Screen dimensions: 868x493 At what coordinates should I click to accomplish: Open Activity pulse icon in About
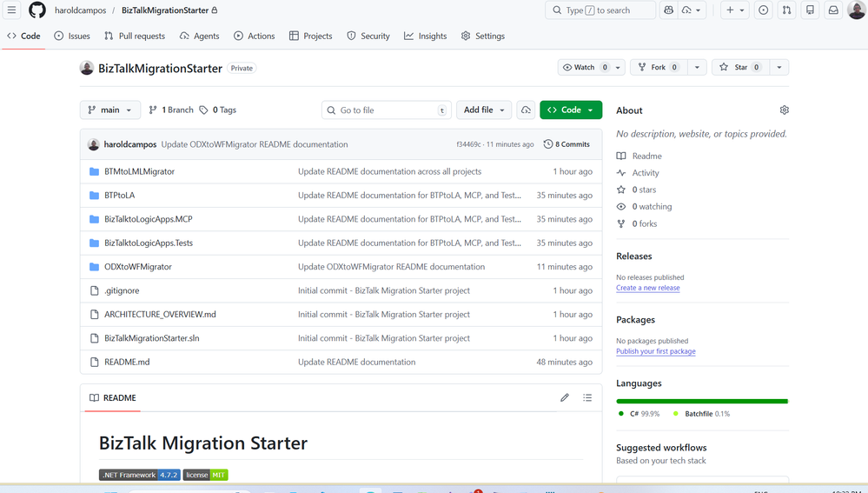pos(621,173)
